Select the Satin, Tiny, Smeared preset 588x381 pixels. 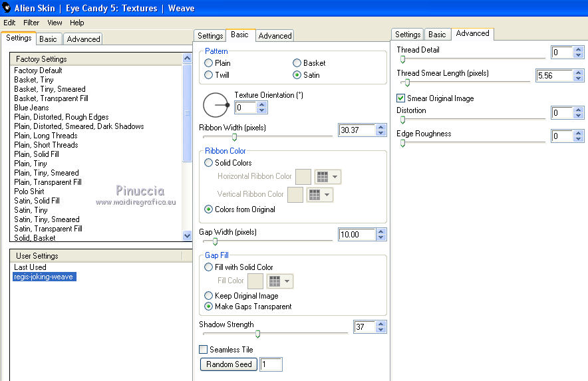[47, 219]
